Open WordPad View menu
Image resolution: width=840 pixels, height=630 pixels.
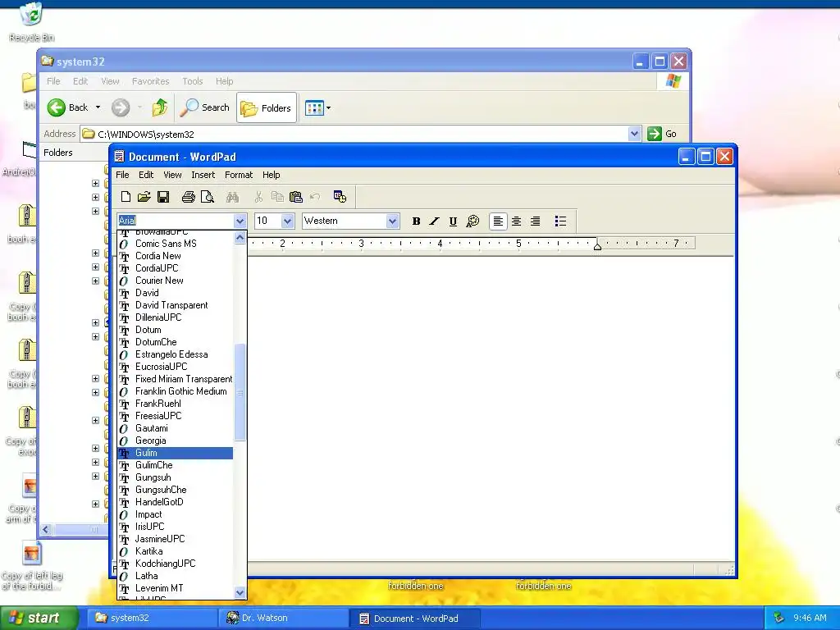[x=172, y=175]
